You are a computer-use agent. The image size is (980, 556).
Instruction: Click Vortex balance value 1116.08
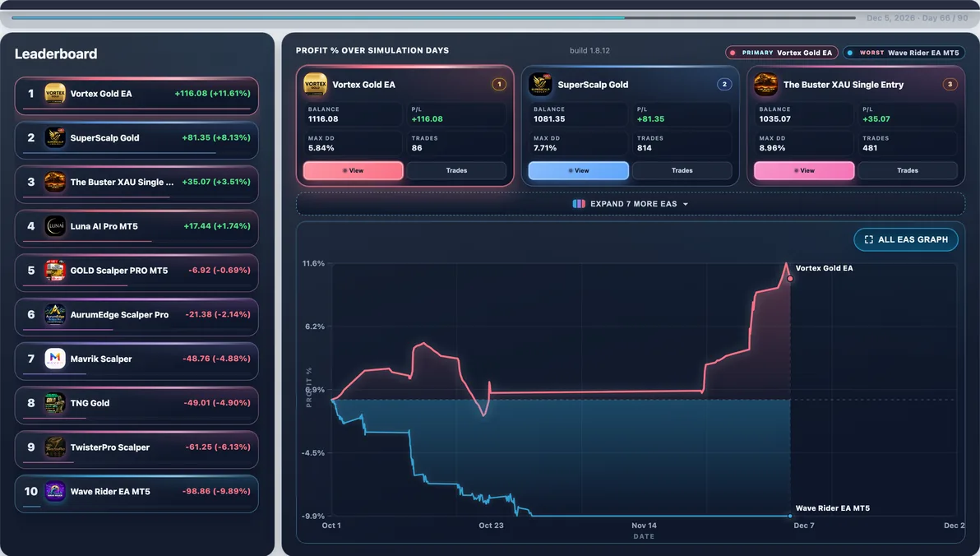click(323, 118)
